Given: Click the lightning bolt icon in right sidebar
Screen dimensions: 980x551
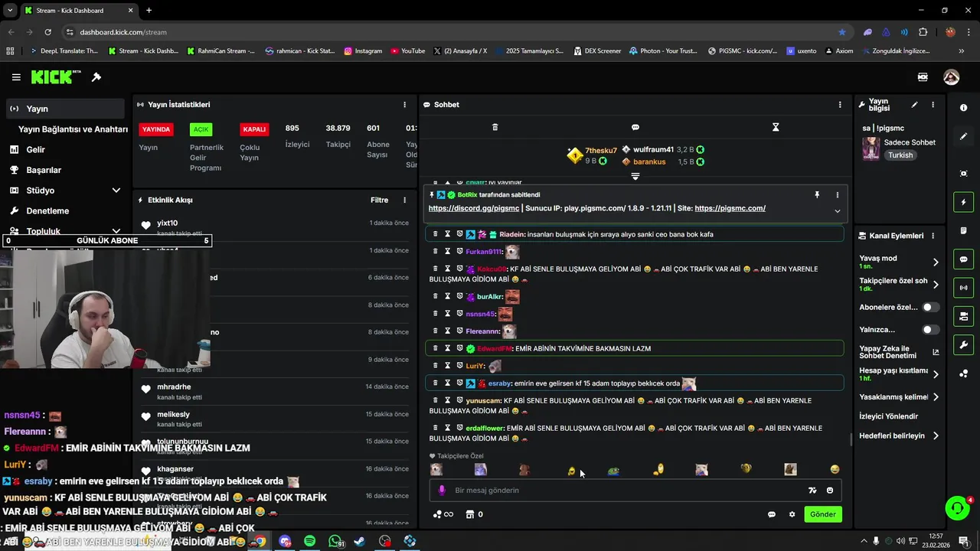Looking at the screenshot, I should (963, 202).
